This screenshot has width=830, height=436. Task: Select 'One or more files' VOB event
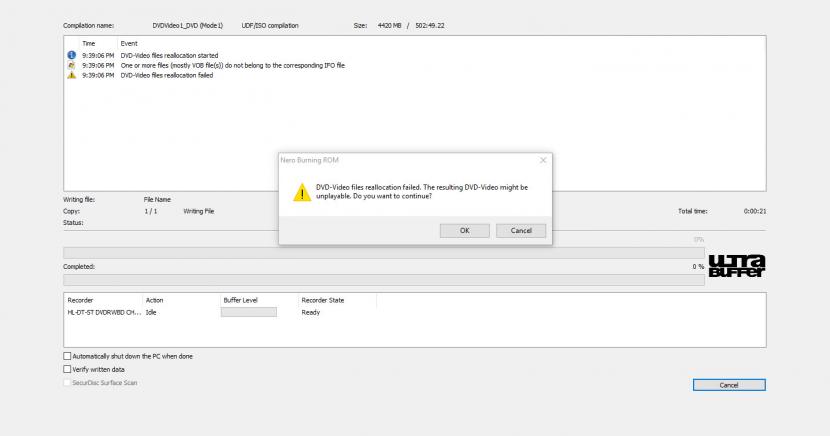coord(232,65)
